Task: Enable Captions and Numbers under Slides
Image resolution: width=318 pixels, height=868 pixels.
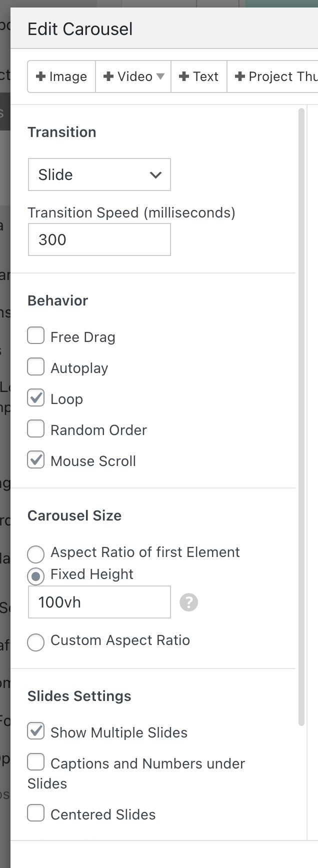Action: click(36, 762)
